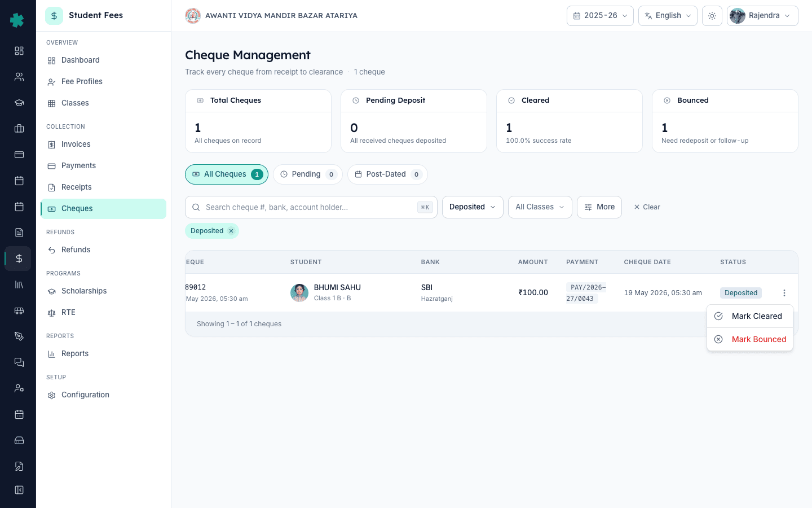Image resolution: width=812 pixels, height=508 pixels.
Task: Click the Total Cheques summary card
Action: pos(258,121)
